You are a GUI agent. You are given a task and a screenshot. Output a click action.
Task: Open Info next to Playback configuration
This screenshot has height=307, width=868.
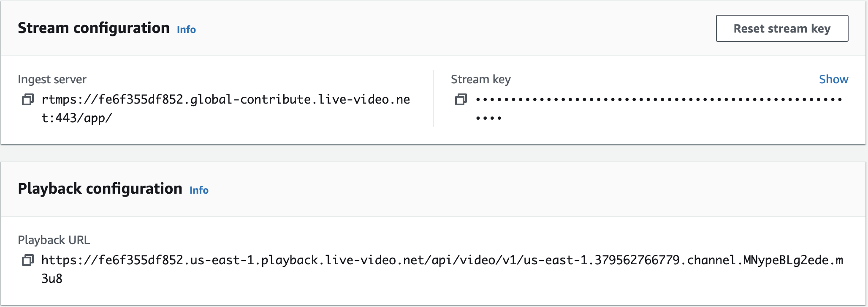199,190
